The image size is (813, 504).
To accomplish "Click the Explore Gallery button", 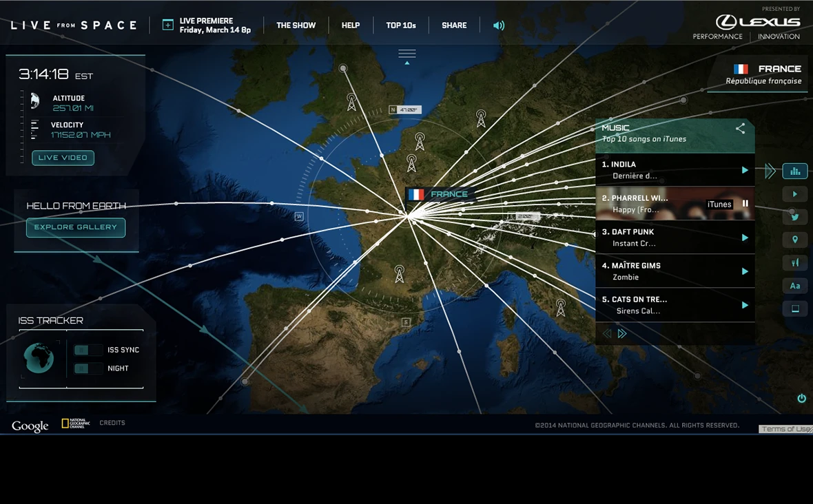I will coord(76,227).
